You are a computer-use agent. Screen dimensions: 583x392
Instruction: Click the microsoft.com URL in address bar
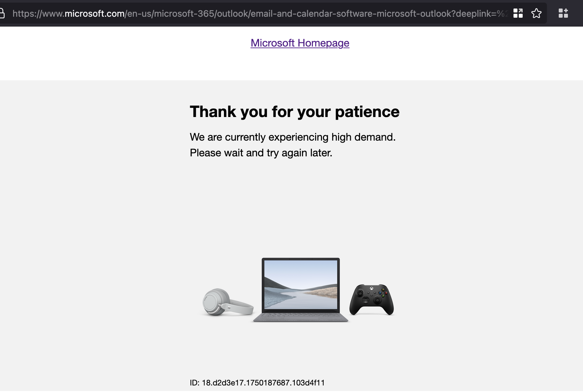[94, 13]
